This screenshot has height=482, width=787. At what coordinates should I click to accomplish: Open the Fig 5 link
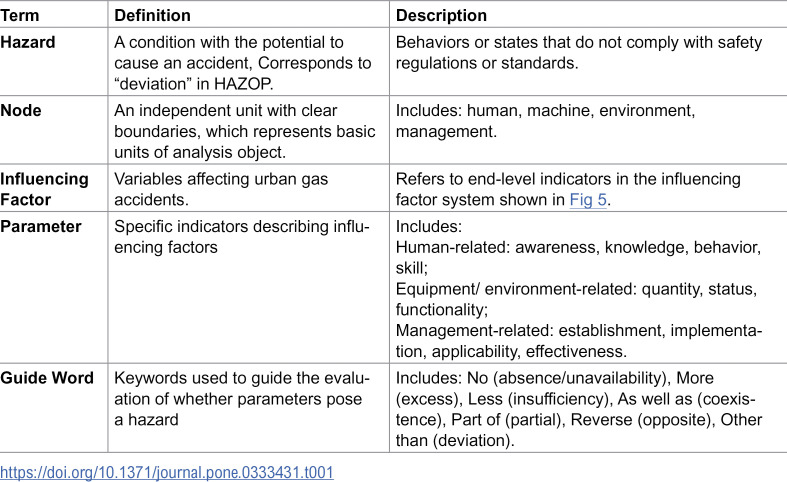[x=588, y=200]
